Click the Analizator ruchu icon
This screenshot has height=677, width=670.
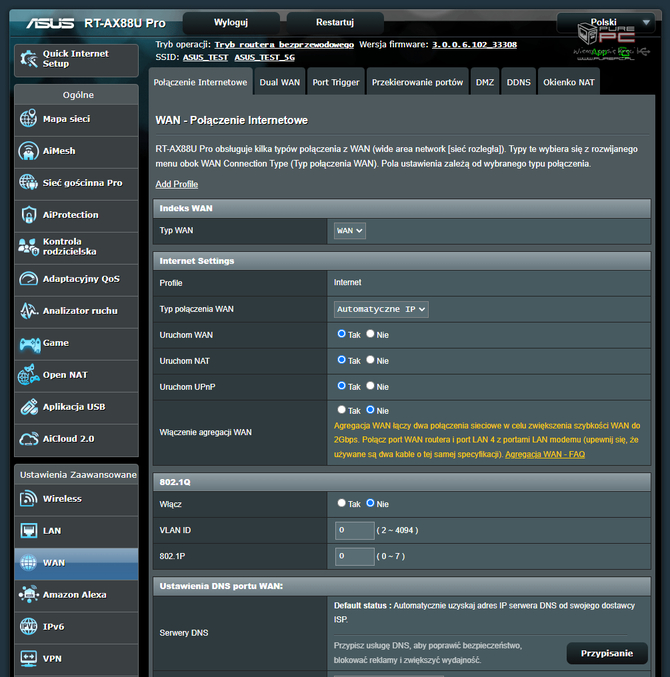pos(28,310)
